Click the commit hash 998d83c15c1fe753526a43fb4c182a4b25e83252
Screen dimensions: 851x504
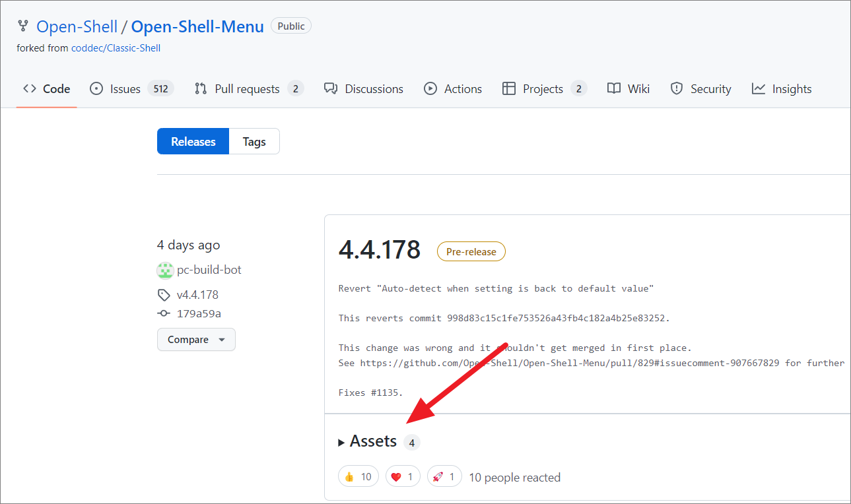tap(556, 318)
